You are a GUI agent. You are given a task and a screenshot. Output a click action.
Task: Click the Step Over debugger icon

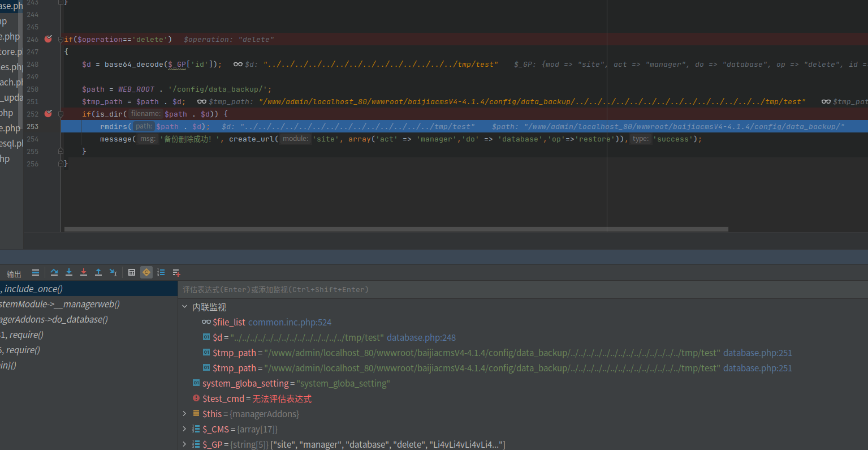click(x=54, y=272)
